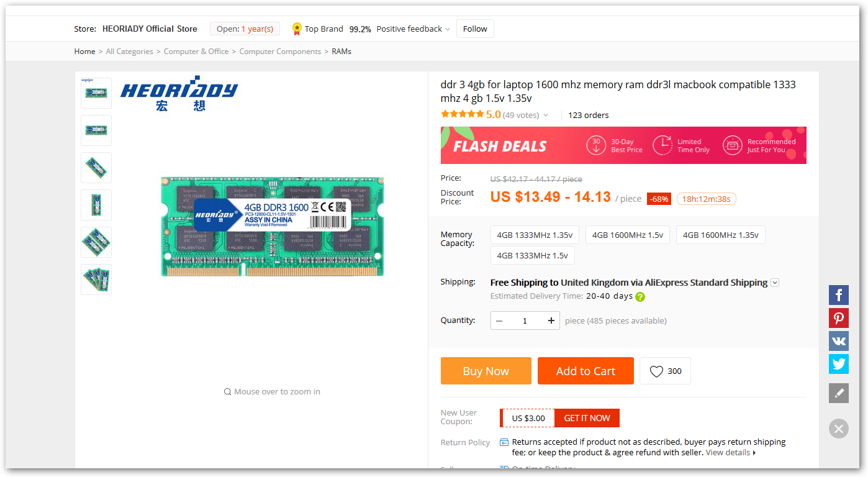Share product on Twitter
The width and height of the screenshot is (868, 477).
[838, 364]
